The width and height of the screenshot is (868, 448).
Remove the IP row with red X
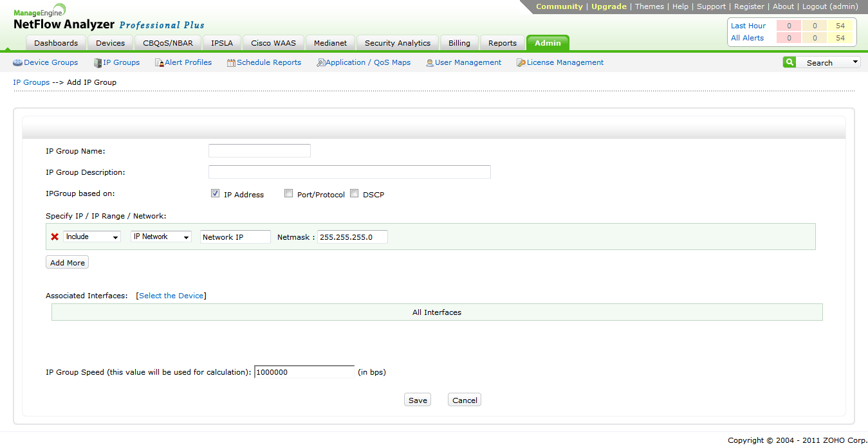(55, 237)
